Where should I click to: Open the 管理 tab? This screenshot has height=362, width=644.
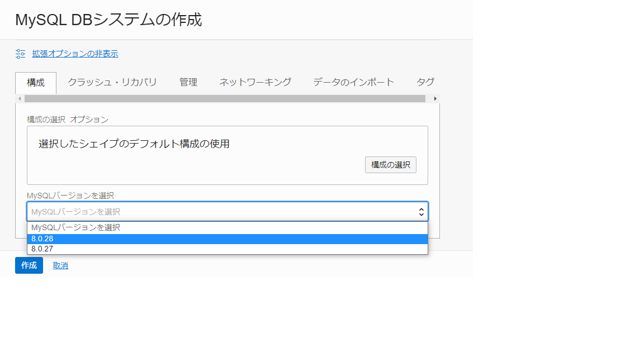tap(188, 82)
